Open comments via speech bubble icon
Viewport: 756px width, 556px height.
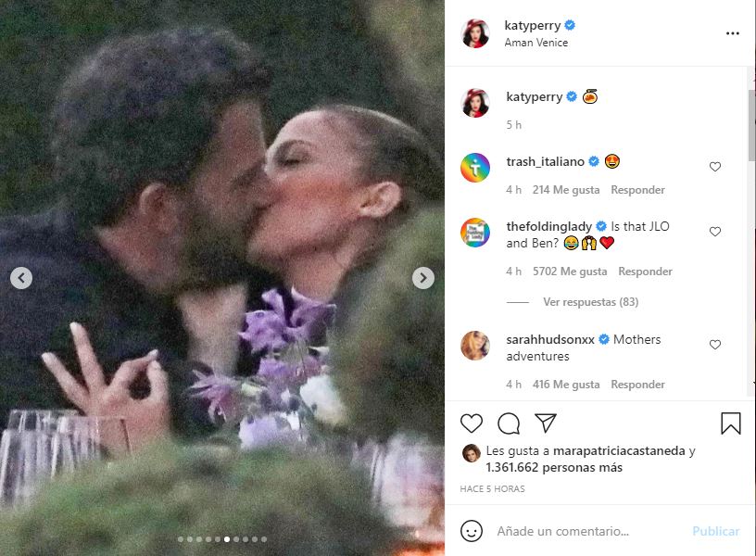click(509, 423)
